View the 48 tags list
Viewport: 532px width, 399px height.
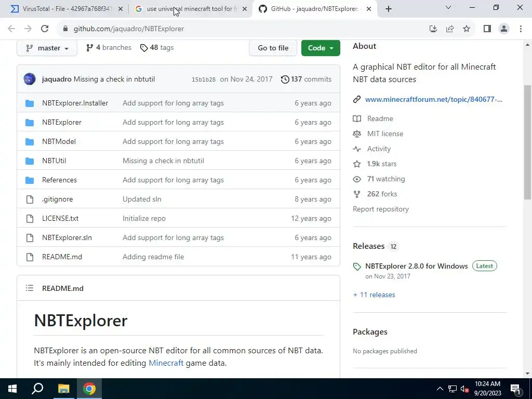tap(157, 48)
